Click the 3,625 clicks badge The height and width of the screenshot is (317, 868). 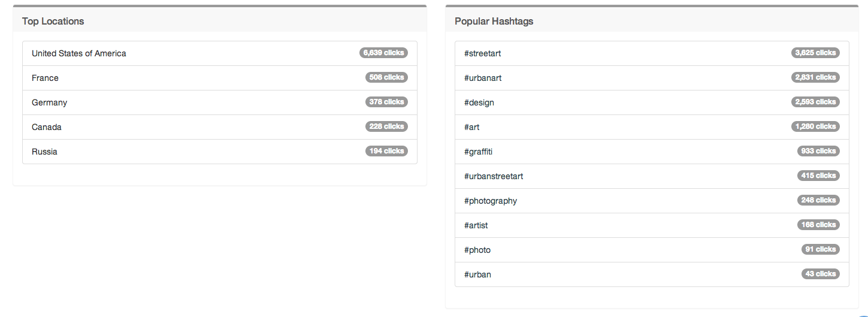tap(815, 53)
